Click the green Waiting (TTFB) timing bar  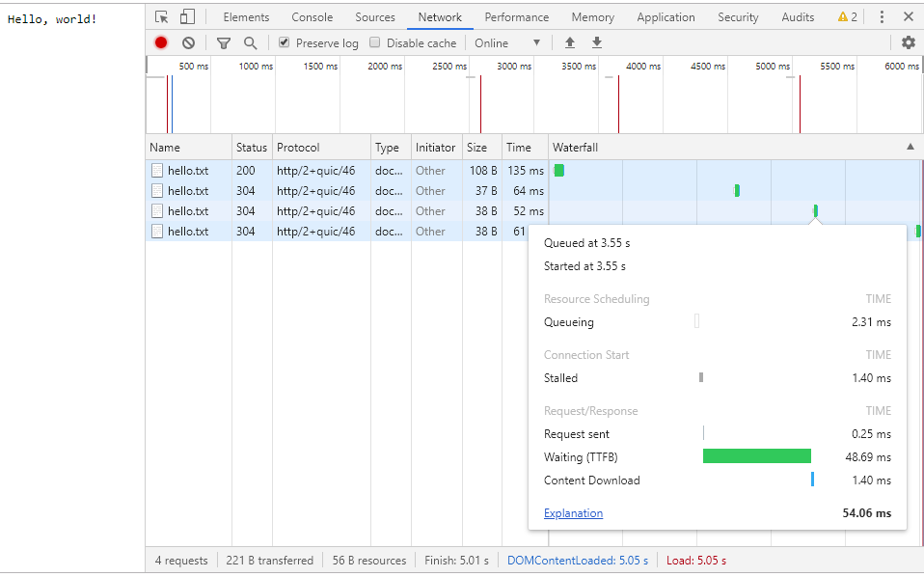click(756, 456)
